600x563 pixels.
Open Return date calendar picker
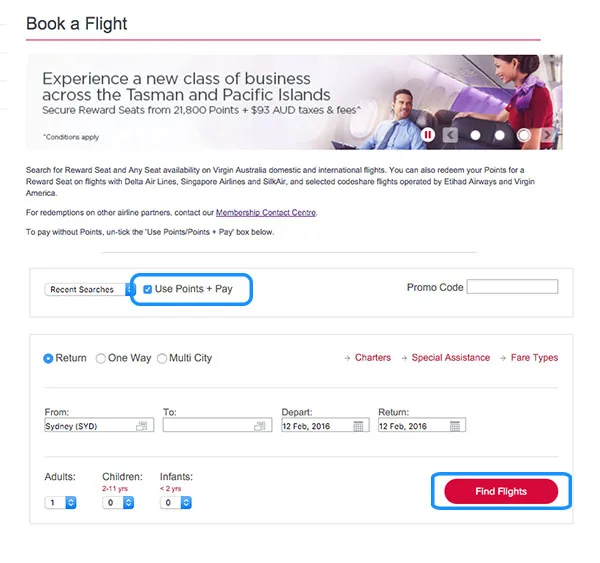(455, 426)
